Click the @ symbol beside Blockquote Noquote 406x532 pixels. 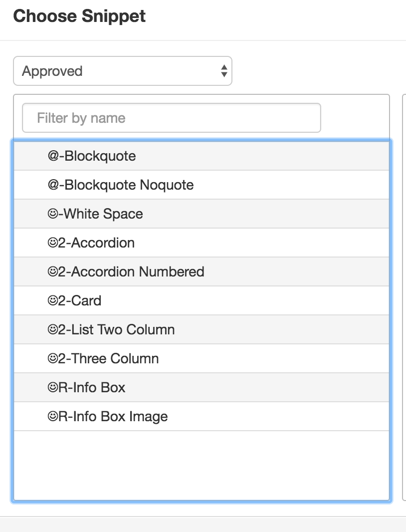click(53, 185)
